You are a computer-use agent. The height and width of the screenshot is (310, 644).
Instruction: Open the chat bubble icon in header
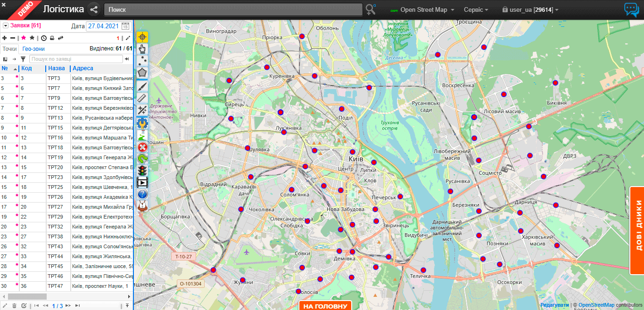pyautogui.click(x=631, y=10)
